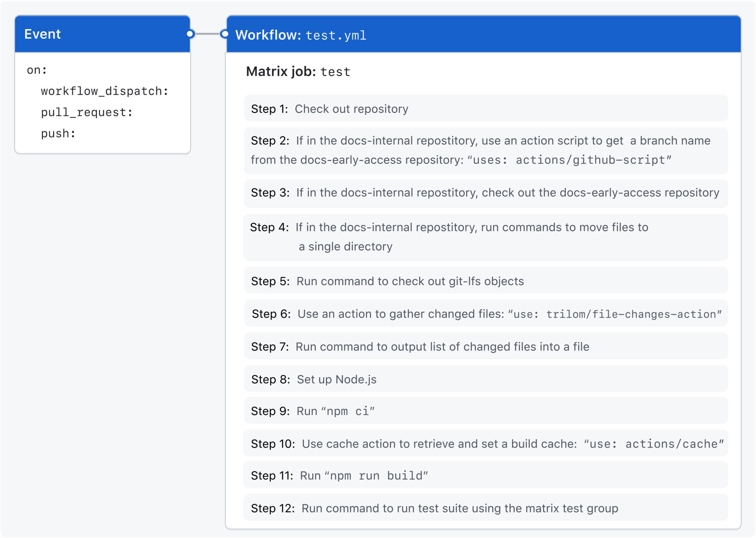
Task: Select the workflow_dispatch trigger line
Action: (105, 91)
